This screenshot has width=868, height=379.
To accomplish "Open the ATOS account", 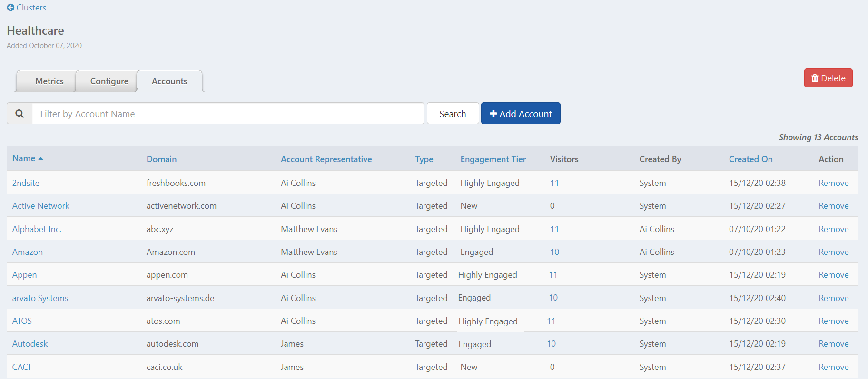I will pyautogui.click(x=22, y=321).
